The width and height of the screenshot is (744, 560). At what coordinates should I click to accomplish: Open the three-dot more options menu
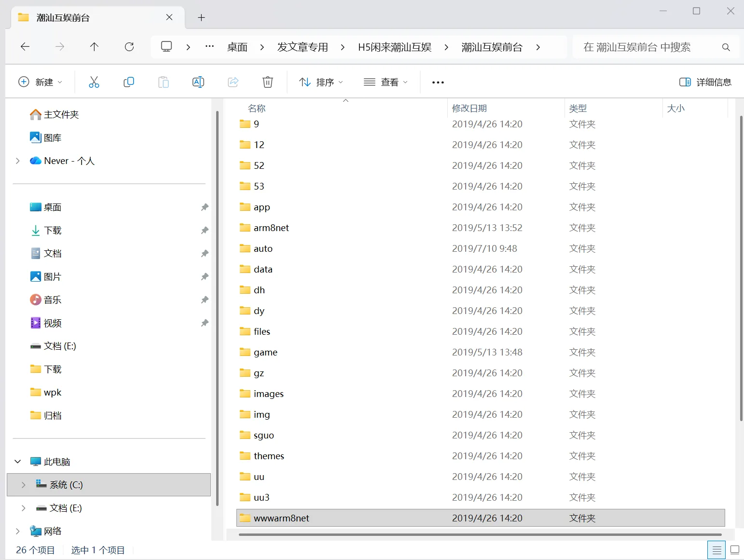click(x=438, y=82)
